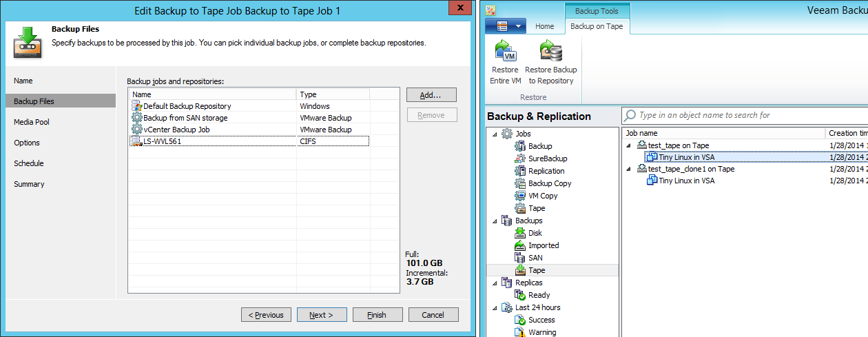Collapse the Replicas tree node
This screenshot has height=337, width=868.
pyautogui.click(x=494, y=283)
